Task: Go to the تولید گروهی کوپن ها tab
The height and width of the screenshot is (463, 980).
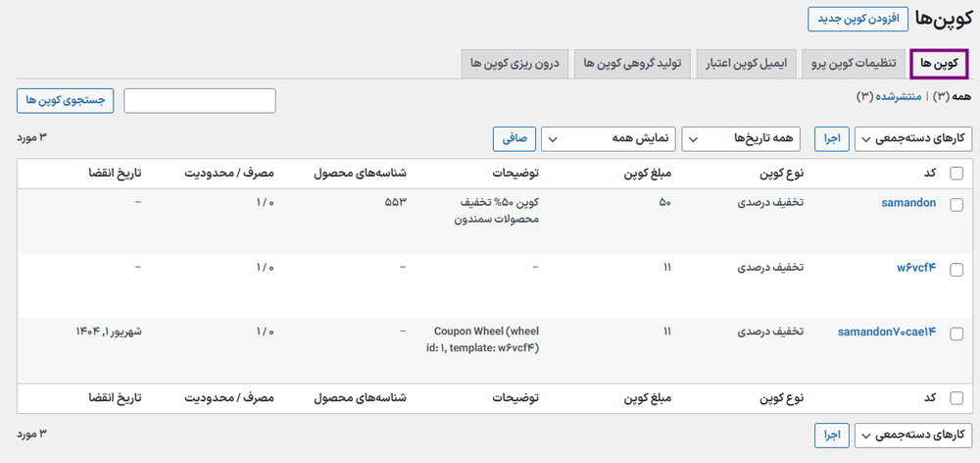Action: pyautogui.click(x=633, y=64)
